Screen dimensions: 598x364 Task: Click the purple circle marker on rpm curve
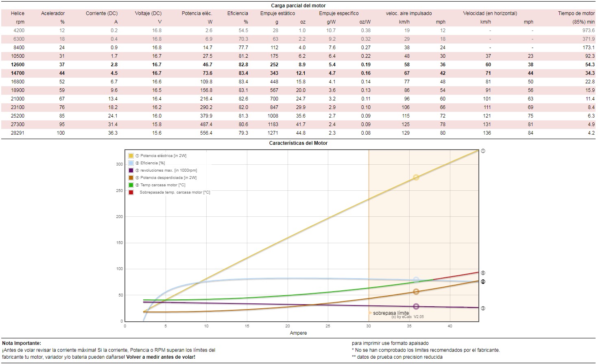tap(416, 306)
